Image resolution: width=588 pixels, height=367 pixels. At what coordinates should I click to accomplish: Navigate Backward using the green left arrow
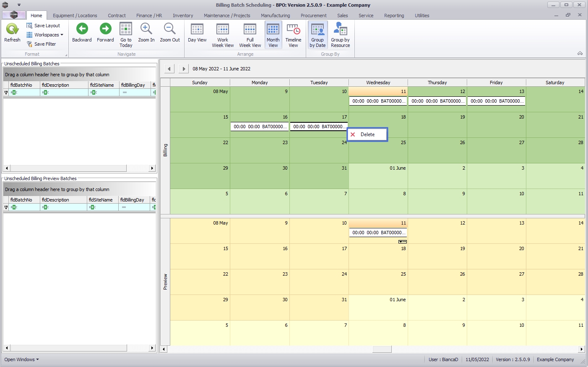[82, 33]
